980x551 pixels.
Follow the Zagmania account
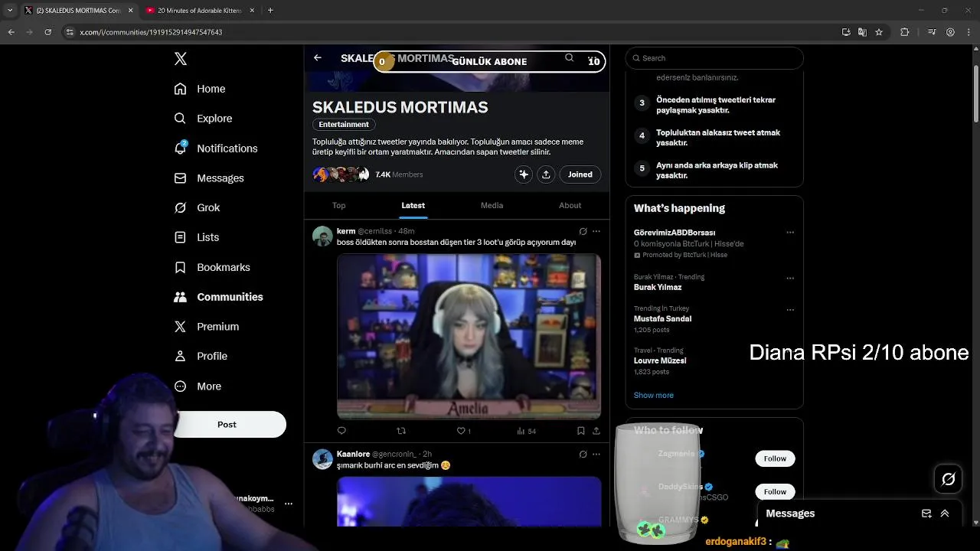[775, 458]
